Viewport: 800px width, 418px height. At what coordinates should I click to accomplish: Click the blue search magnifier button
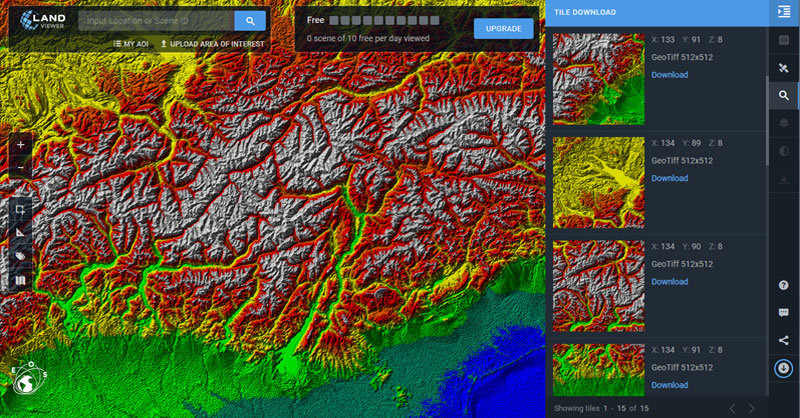(250, 21)
